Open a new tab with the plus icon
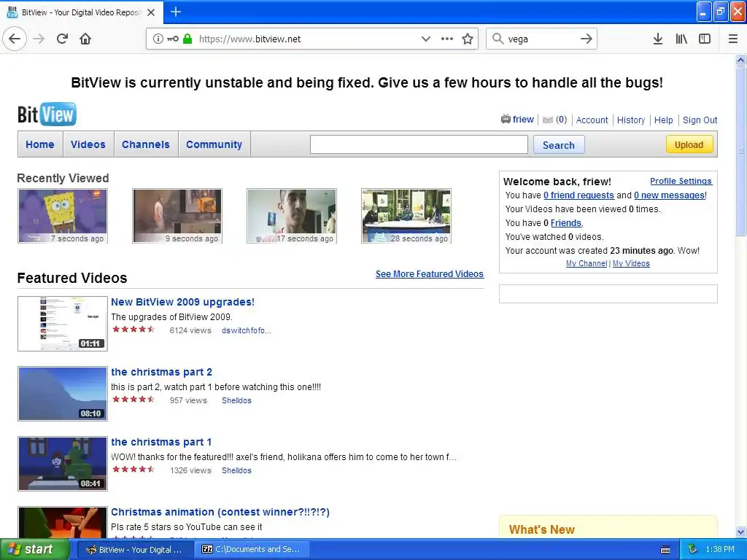Viewport: 747px width, 560px height. point(176,12)
